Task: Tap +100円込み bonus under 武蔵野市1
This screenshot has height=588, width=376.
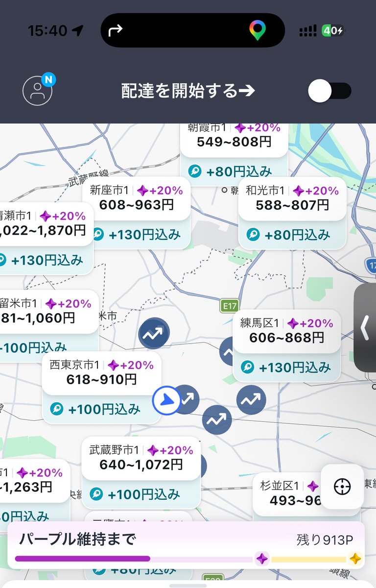Action: [144, 494]
